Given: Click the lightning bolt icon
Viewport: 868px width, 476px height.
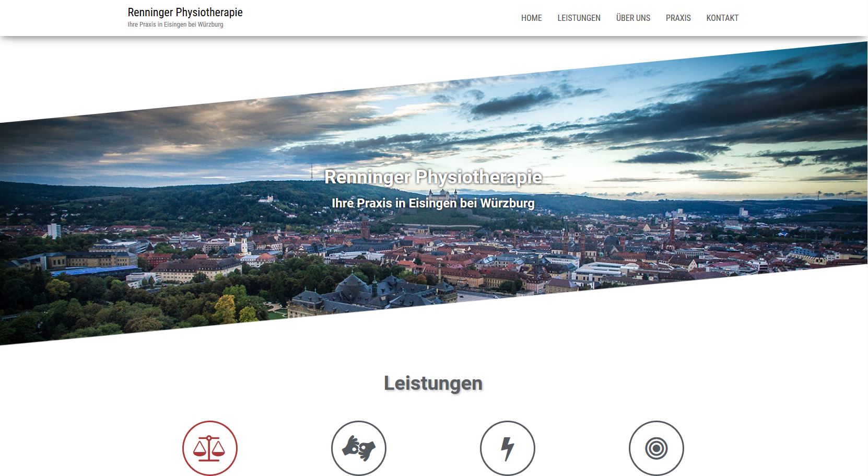Looking at the screenshot, I should tap(508, 448).
